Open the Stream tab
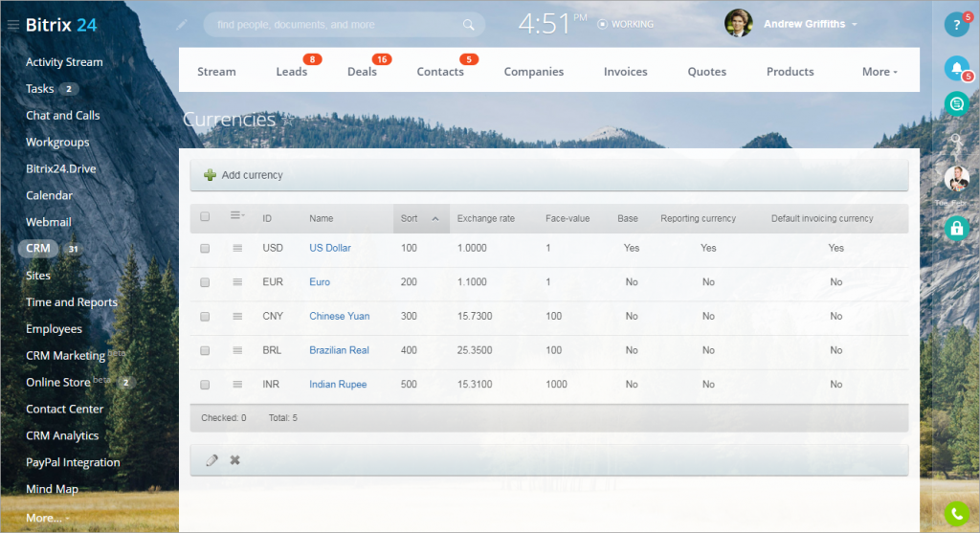Viewport: 980px width, 533px height. click(216, 72)
